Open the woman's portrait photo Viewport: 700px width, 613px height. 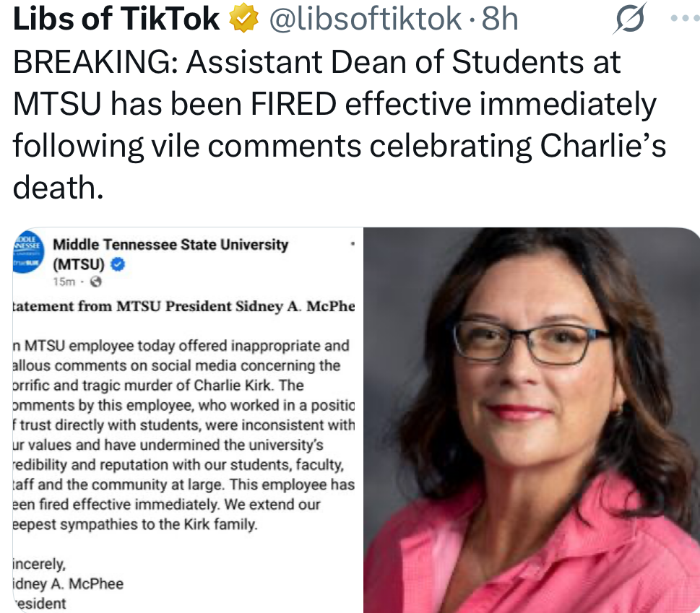click(x=531, y=419)
